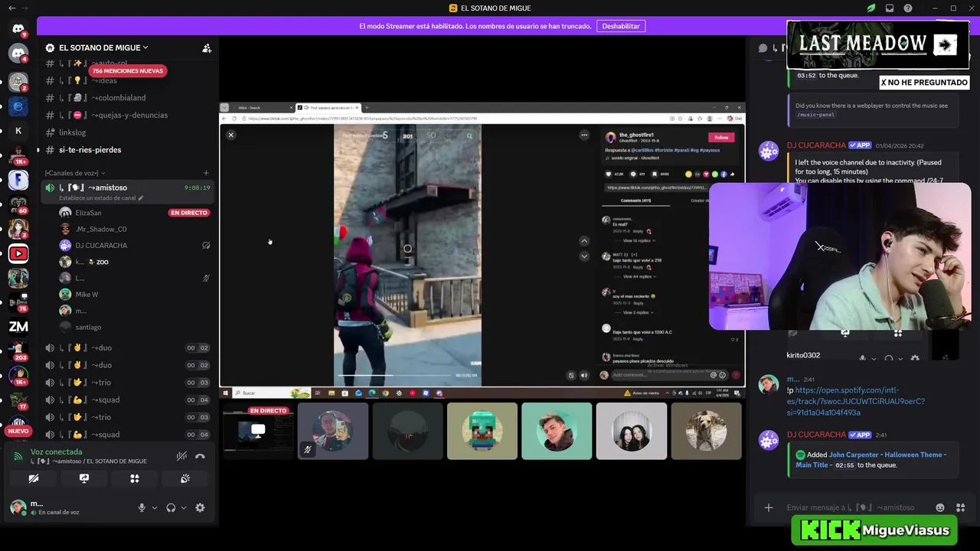Screen dimensions: 980x551
Task: Disconnect from voice with hang-up icon
Action: 200,456
